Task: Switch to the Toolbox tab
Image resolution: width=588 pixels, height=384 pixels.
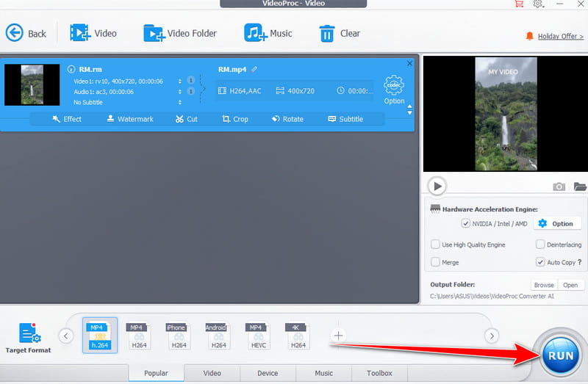Action: point(379,373)
